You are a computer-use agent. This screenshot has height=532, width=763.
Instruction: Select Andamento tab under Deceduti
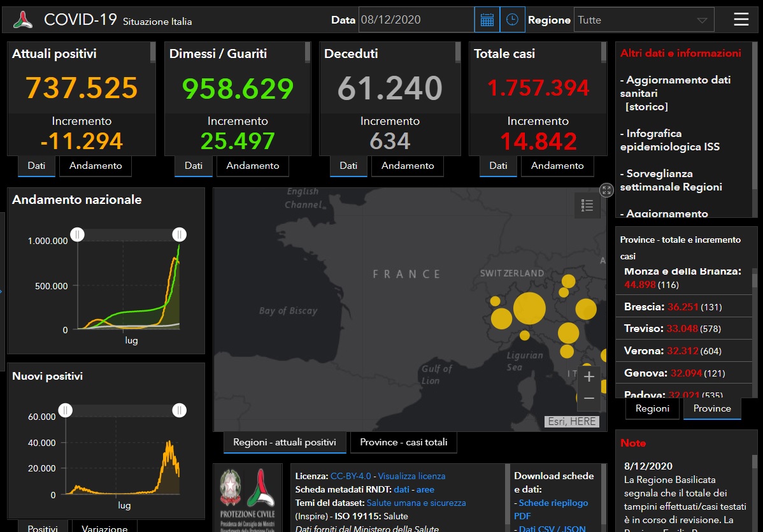[x=408, y=166]
